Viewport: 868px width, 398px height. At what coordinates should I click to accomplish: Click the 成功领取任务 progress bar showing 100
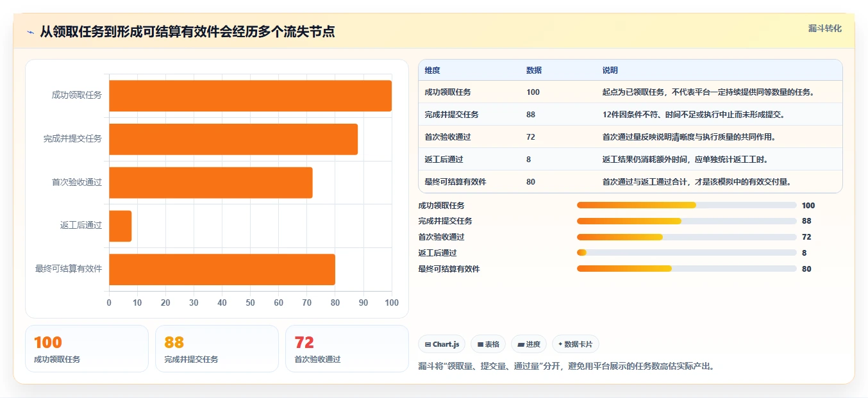point(687,205)
